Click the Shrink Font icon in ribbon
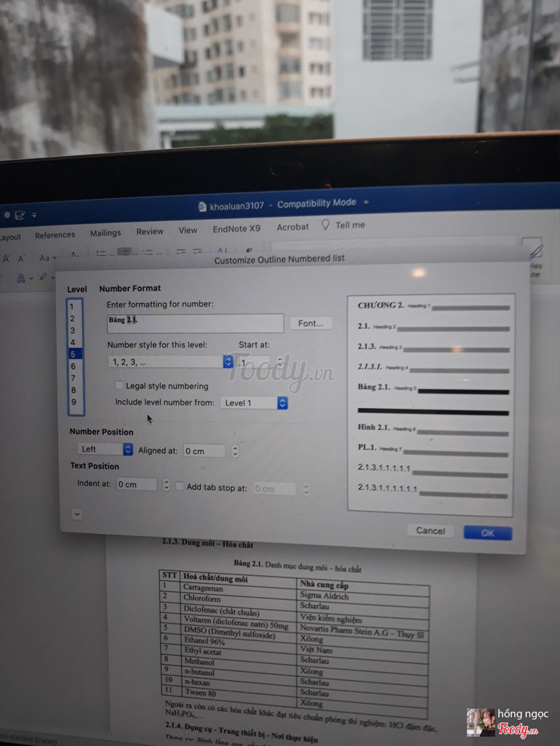 click(x=22, y=258)
